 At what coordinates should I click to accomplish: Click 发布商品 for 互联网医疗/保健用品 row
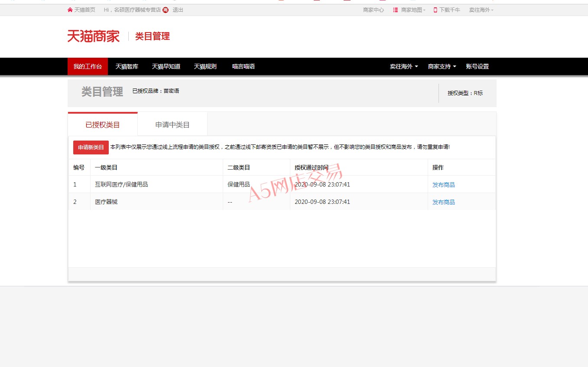pos(444,185)
